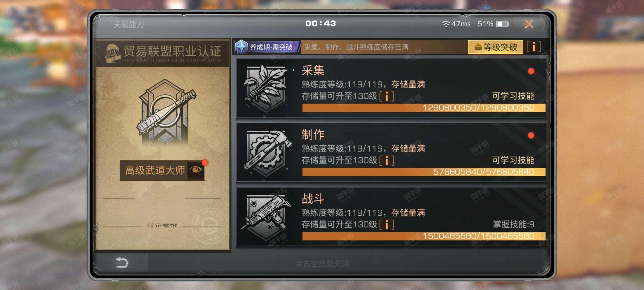Close the panel with the orange X
Screen dimensions: 644x290
point(529,24)
